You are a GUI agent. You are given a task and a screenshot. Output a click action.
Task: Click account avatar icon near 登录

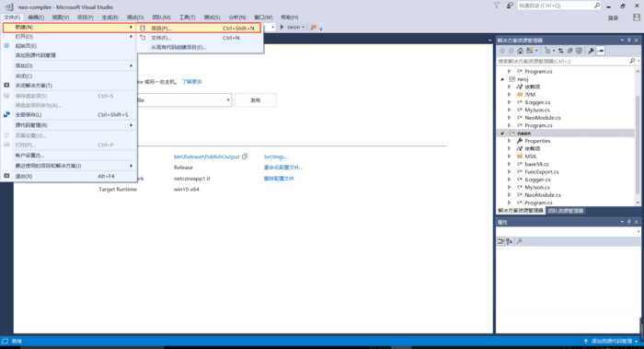click(x=637, y=17)
